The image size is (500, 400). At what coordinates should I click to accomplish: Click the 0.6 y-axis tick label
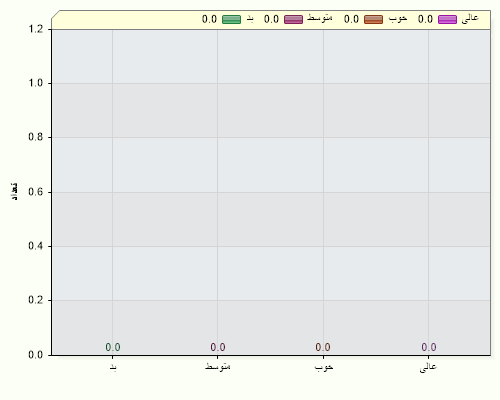pos(36,192)
